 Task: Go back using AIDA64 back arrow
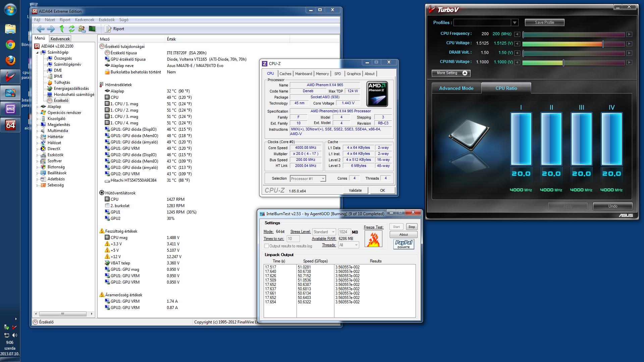coord(41,29)
